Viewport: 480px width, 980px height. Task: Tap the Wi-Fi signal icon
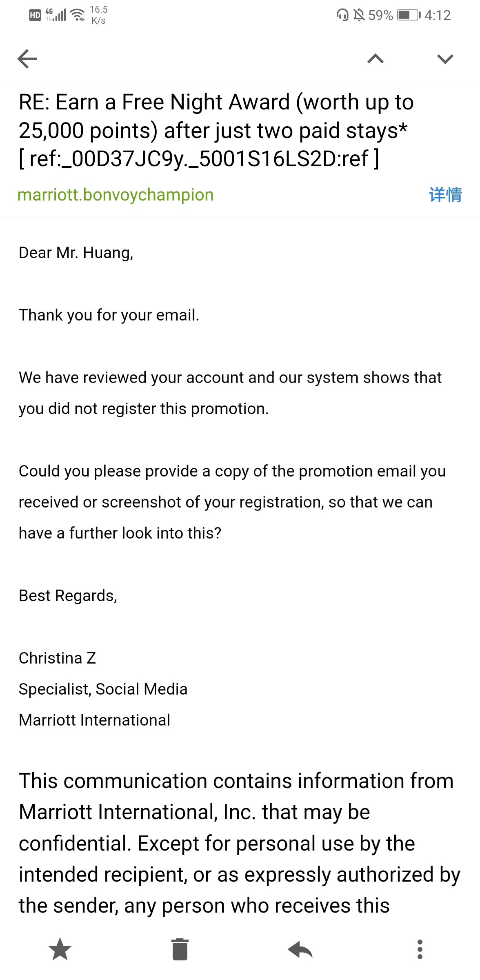78,16
